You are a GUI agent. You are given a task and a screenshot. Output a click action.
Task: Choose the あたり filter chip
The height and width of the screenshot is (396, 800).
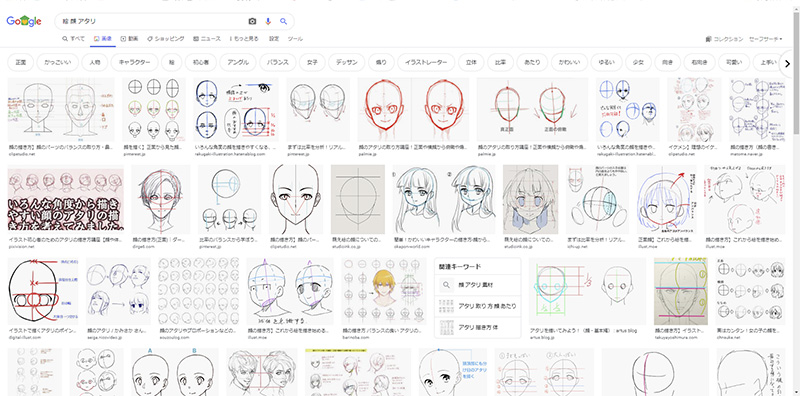(x=532, y=62)
